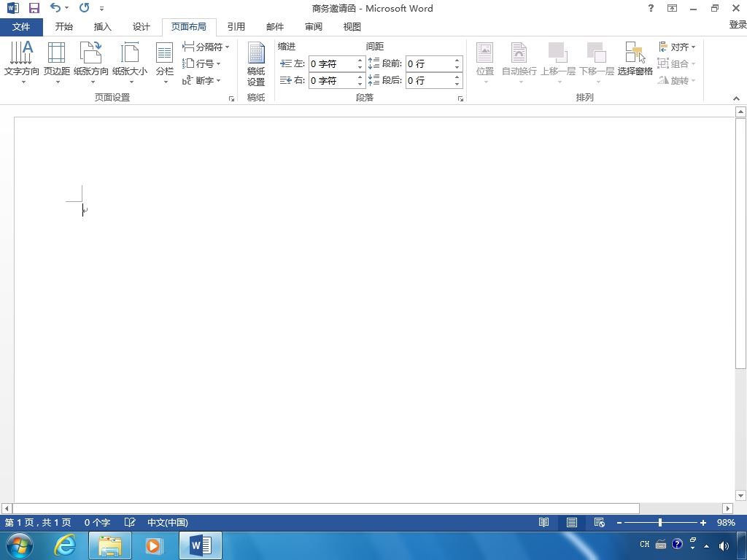Open the Undo history dropdown arrow
The image size is (747, 560).
(66, 7)
